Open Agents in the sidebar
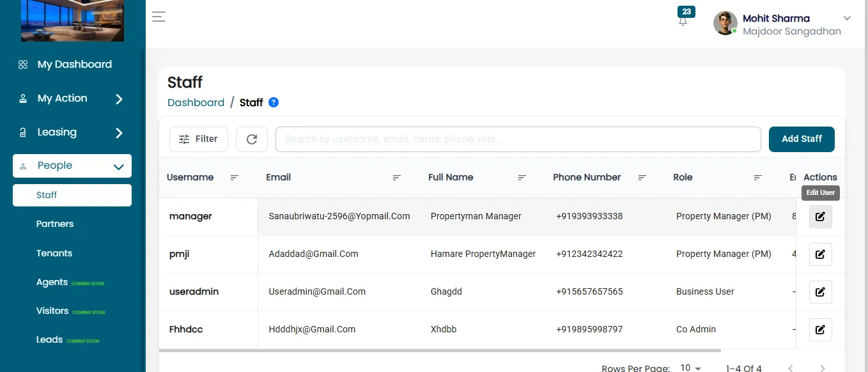 (x=52, y=283)
